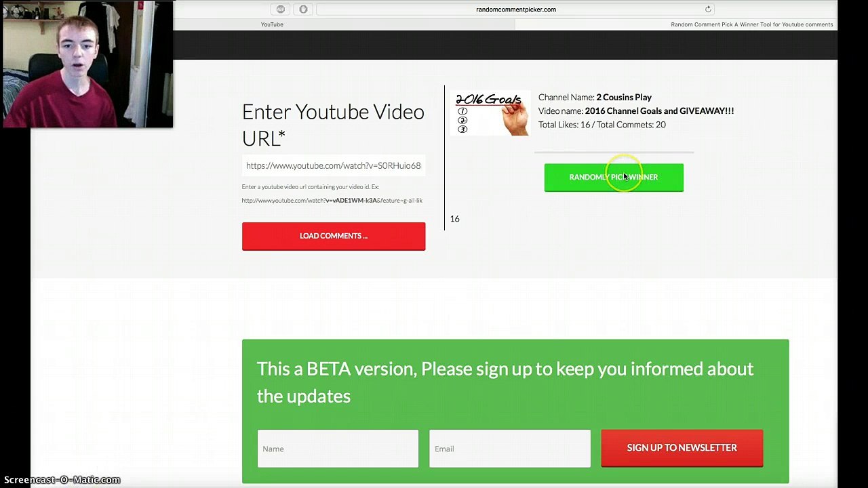
Task: Click the shield extension icon in the toolbar
Action: pos(303,9)
